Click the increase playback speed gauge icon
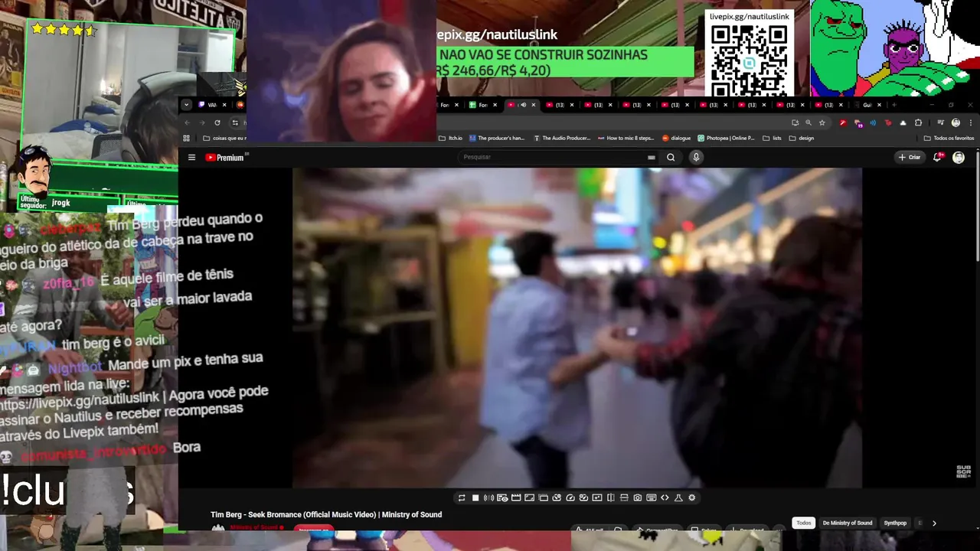 pos(583,497)
